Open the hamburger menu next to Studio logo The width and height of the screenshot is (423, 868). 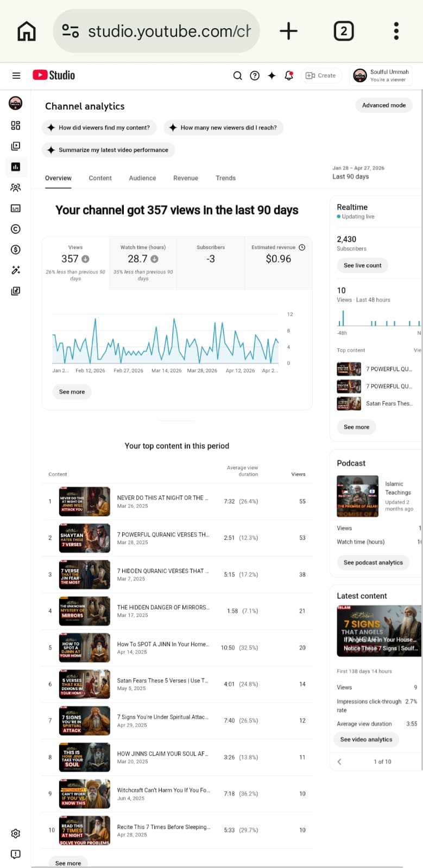[16, 75]
